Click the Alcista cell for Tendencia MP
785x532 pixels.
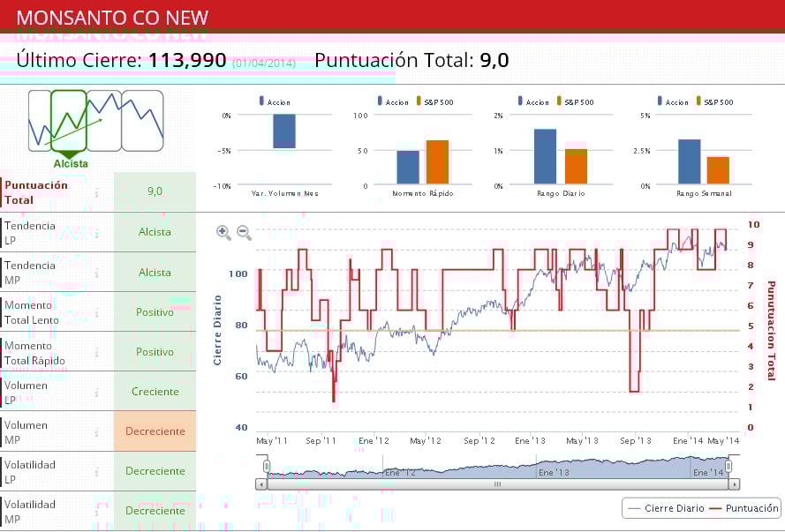(155, 273)
